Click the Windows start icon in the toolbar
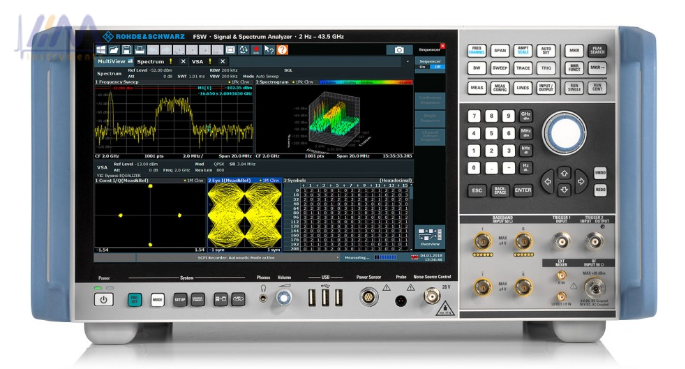 click(x=101, y=50)
